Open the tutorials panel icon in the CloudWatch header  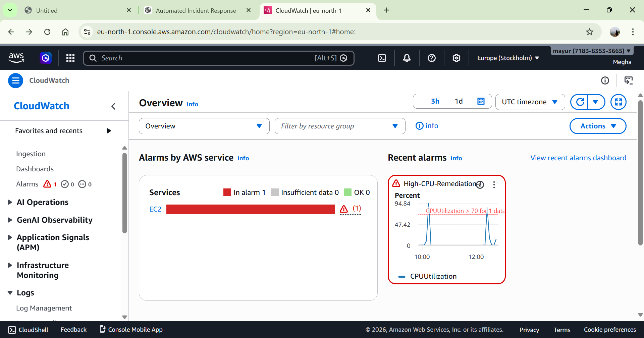(x=629, y=80)
